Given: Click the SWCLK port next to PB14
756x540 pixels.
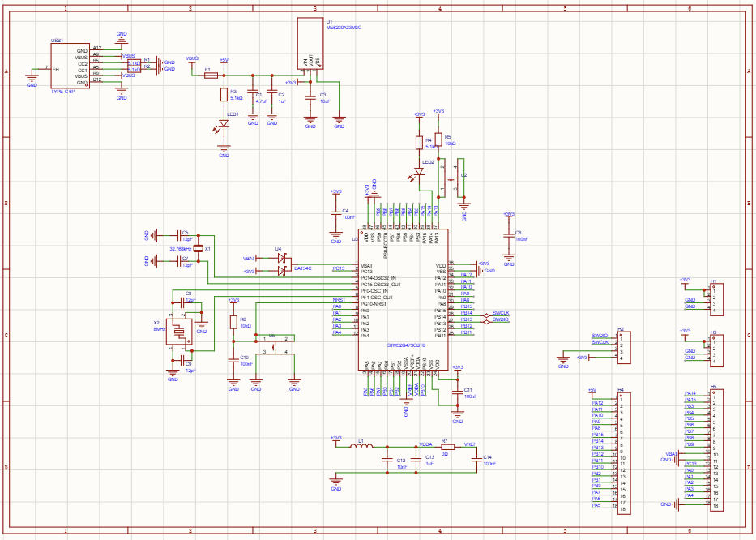Looking at the screenshot, I should click(501, 313).
